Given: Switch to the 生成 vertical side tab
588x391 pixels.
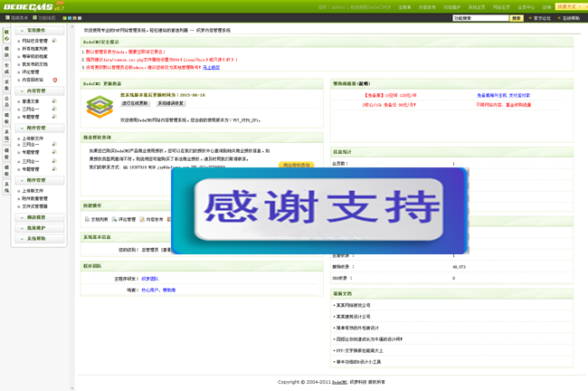Looking at the screenshot, I should pos(6,68).
